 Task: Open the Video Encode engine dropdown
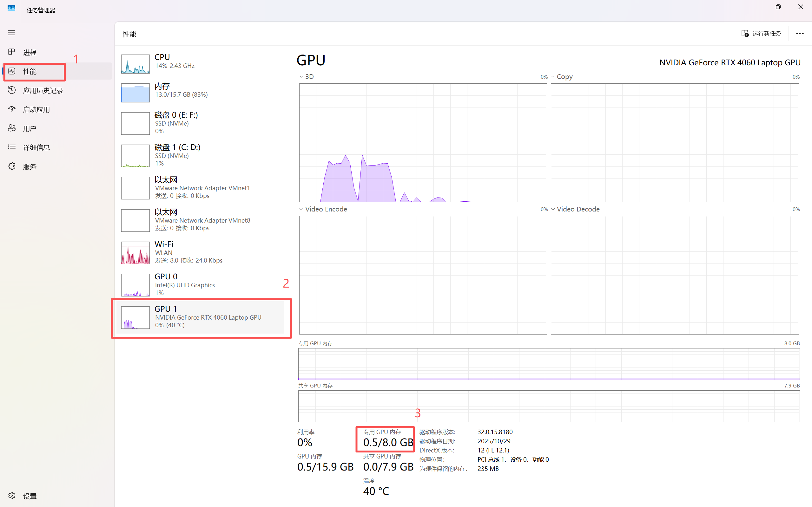pyautogui.click(x=301, y=209)
